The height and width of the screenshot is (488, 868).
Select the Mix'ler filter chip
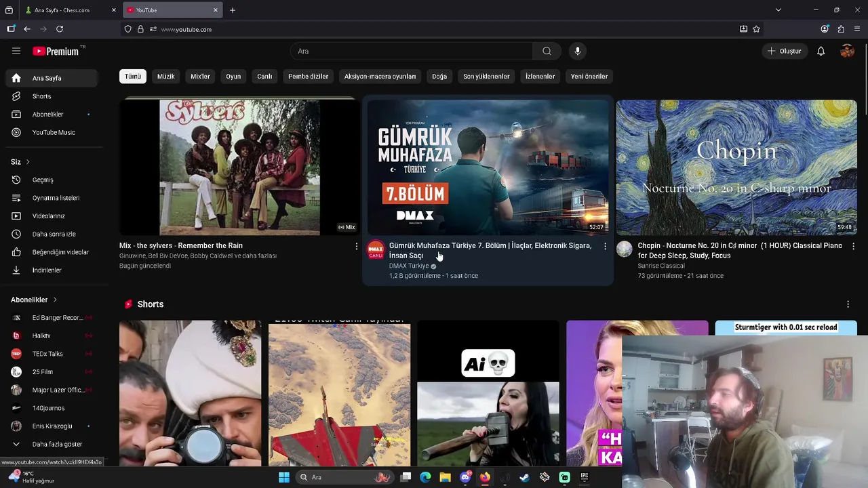(x=200, y=77)
